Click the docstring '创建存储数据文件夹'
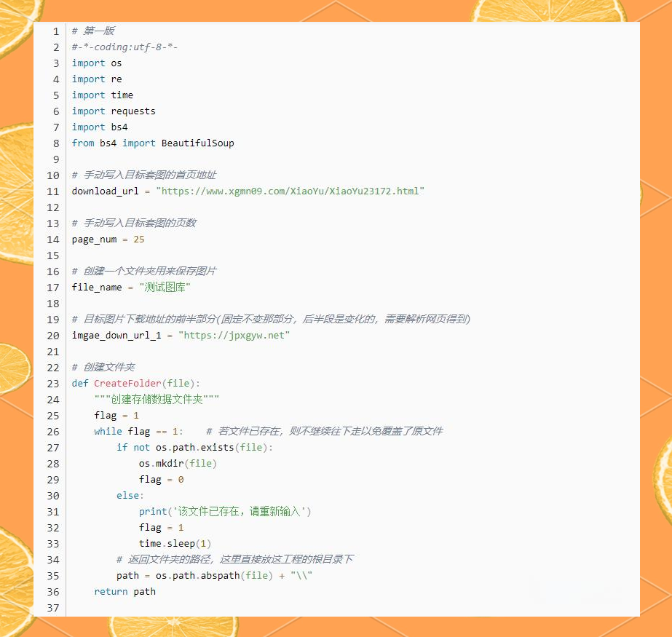Viewport: 672px width, 637px height. point(157,399)
